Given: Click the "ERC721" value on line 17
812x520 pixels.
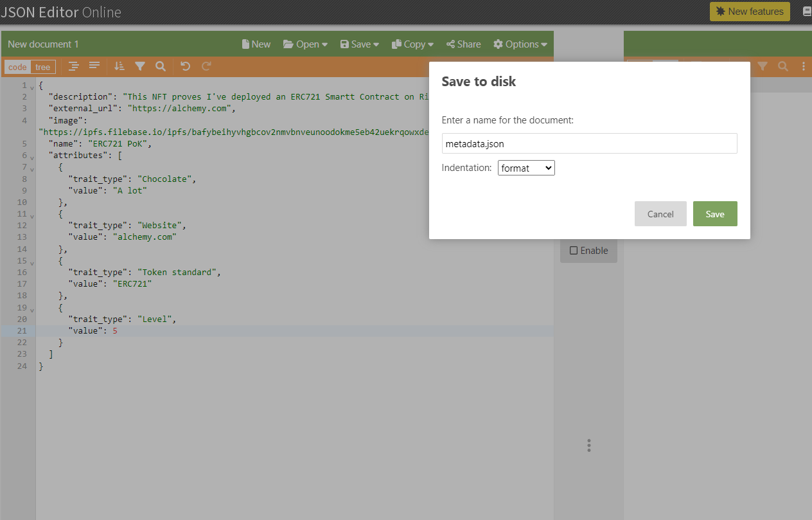Looking at the screenshot, I should [x=132, y=283].
